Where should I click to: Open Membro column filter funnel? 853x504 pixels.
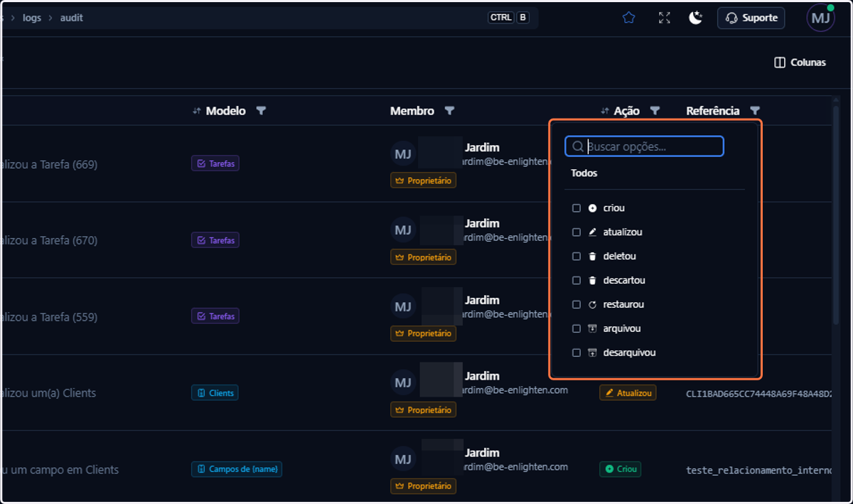coord(449,111)
